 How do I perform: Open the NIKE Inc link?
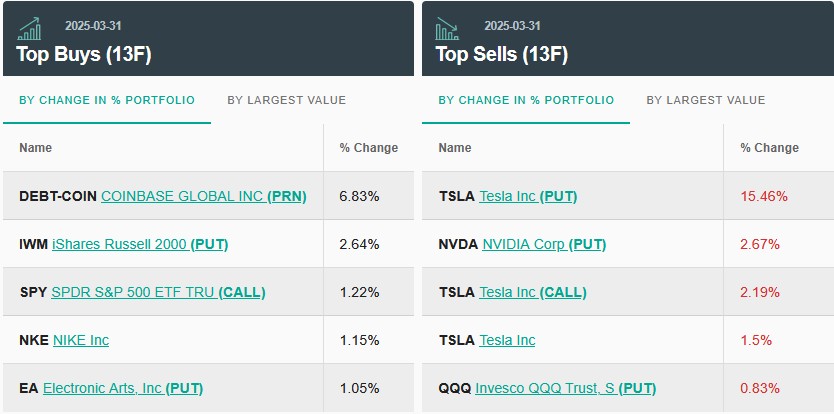[x=81, y=340]
